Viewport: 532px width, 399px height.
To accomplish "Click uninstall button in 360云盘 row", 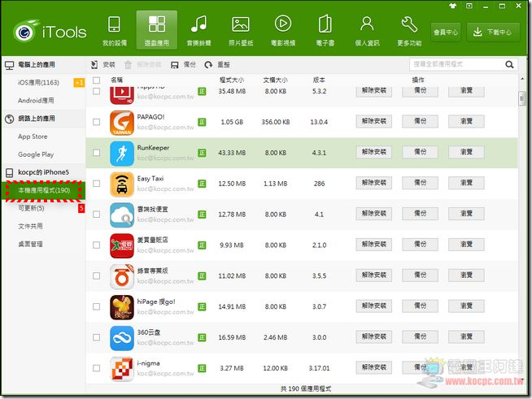I will 374,337.
